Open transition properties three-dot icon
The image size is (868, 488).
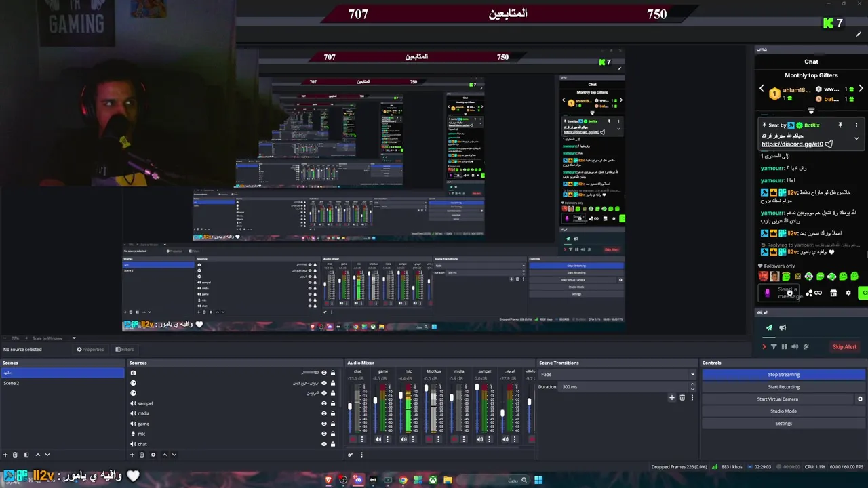coord(692,398)
